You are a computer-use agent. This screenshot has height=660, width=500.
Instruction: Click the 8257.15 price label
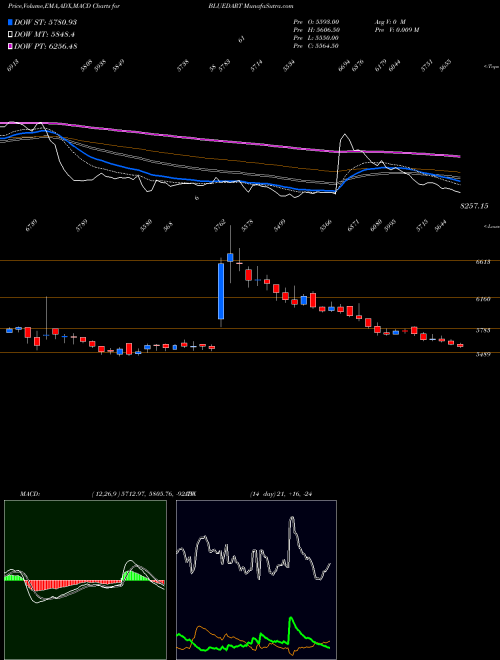[x=474, y=206]
